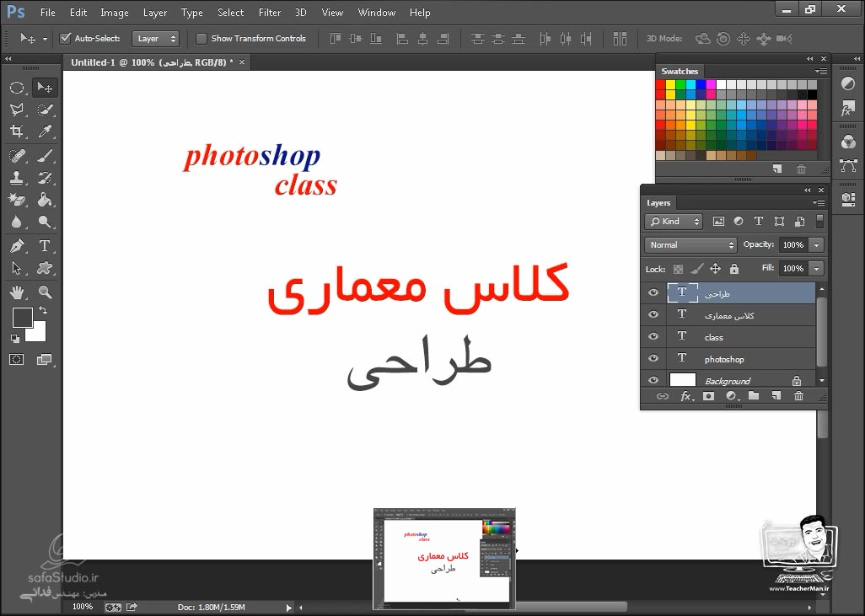This screenshot has height=616, width=865.
Task: Delete layer with Layers trash icon
Action: (x=798, y=395)
